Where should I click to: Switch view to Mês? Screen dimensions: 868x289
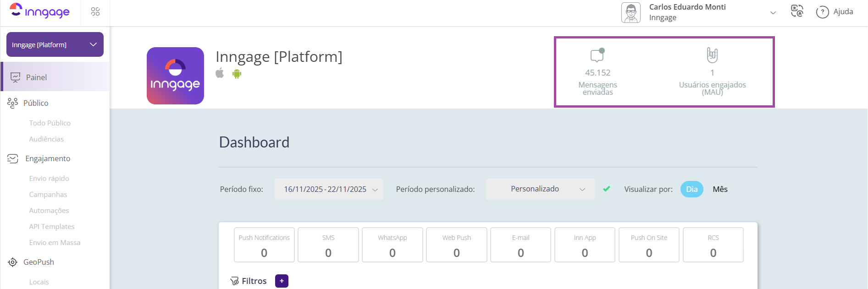[720, 189]
